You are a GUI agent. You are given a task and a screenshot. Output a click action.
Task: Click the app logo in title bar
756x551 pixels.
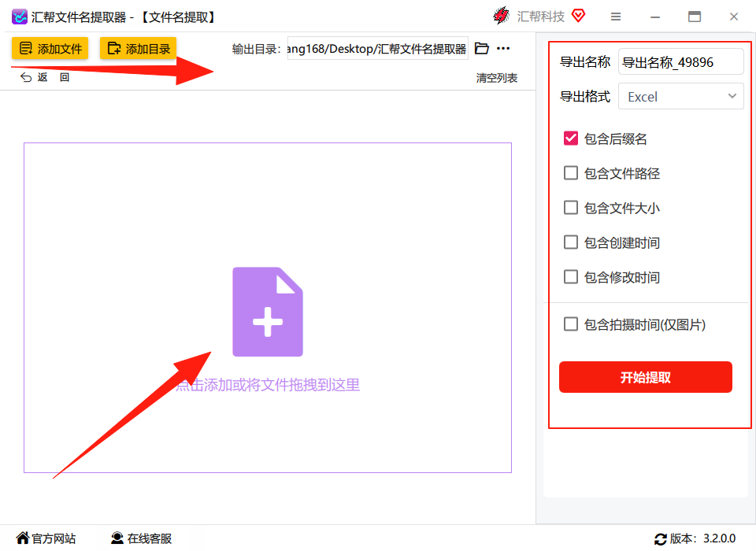point(19,17)
